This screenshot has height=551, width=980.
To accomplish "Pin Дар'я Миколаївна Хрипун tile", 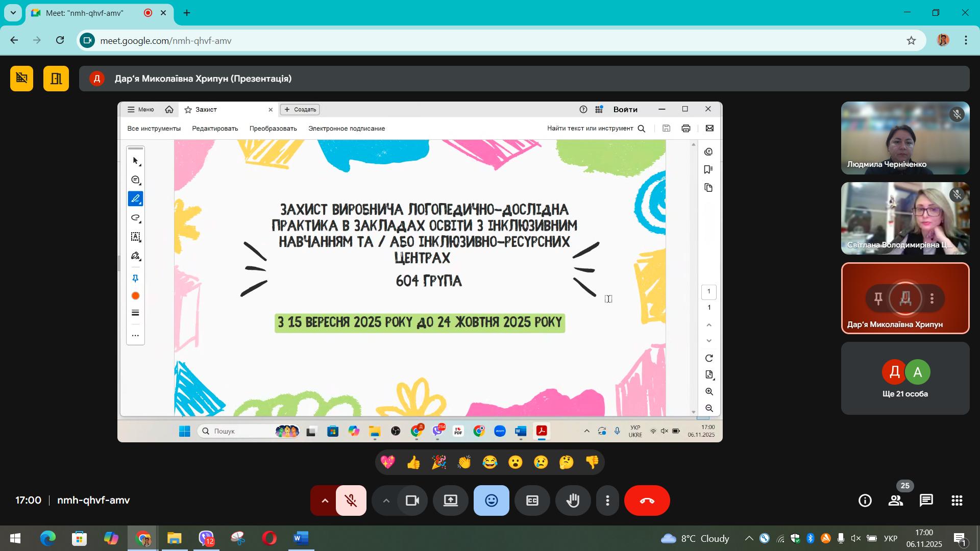I will click(878, 298).
